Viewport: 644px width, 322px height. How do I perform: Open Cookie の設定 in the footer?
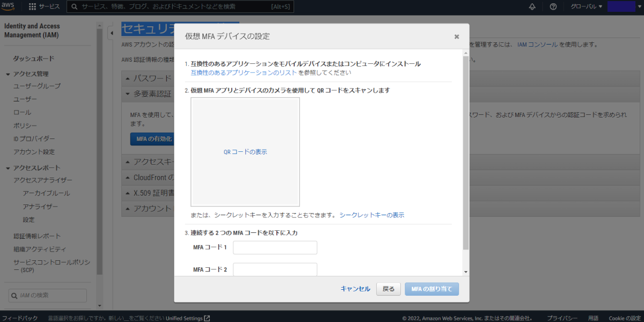coord(625,318)
